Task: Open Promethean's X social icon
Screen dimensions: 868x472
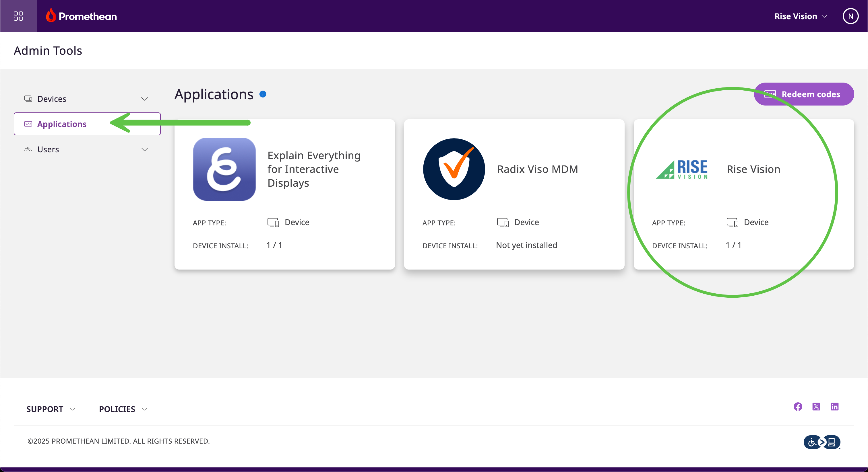Action: (816, 407)
